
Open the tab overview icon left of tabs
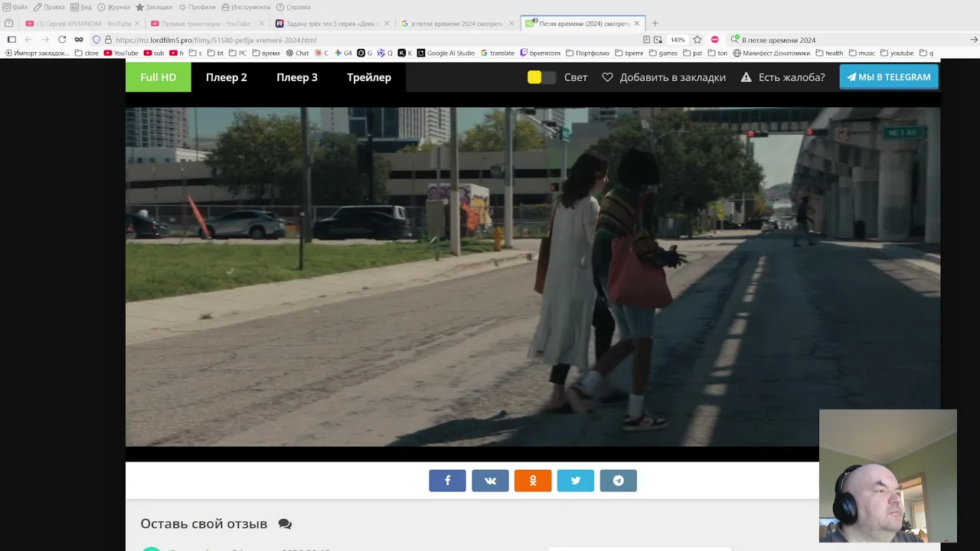9,24
